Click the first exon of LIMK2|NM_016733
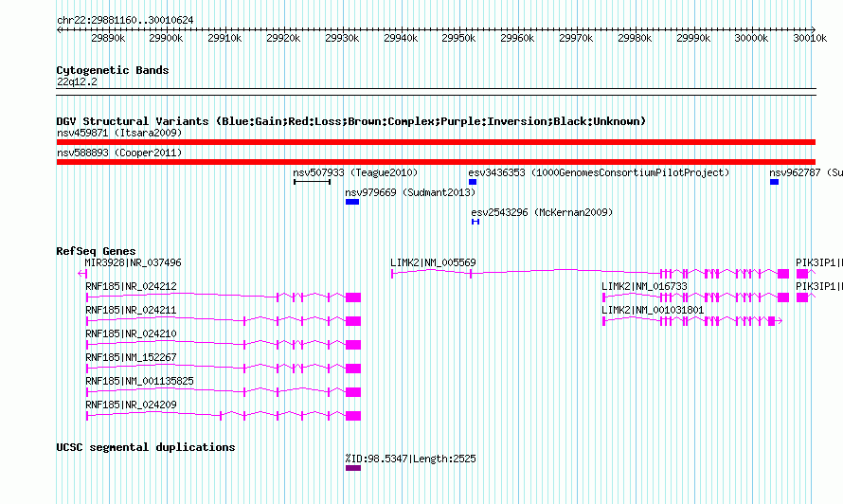Viewport: 843px width, 504px height. tap(603, 297)
